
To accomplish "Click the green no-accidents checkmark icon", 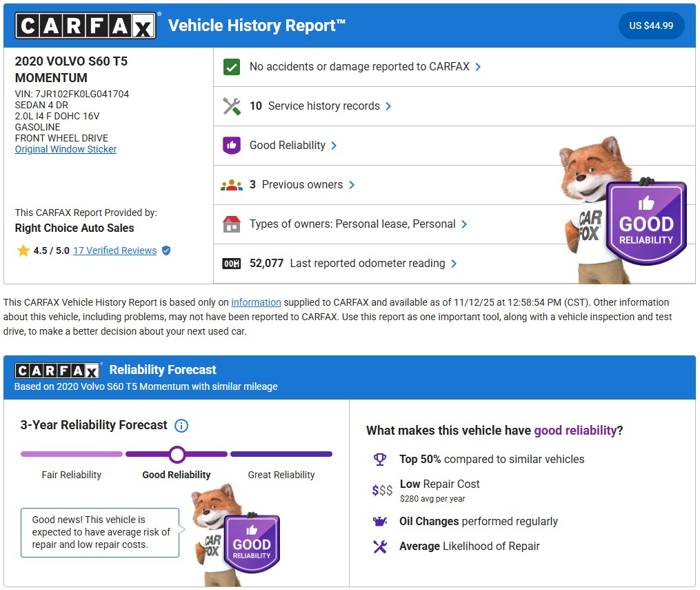I will pyautogui.click(x=232, y=67).
